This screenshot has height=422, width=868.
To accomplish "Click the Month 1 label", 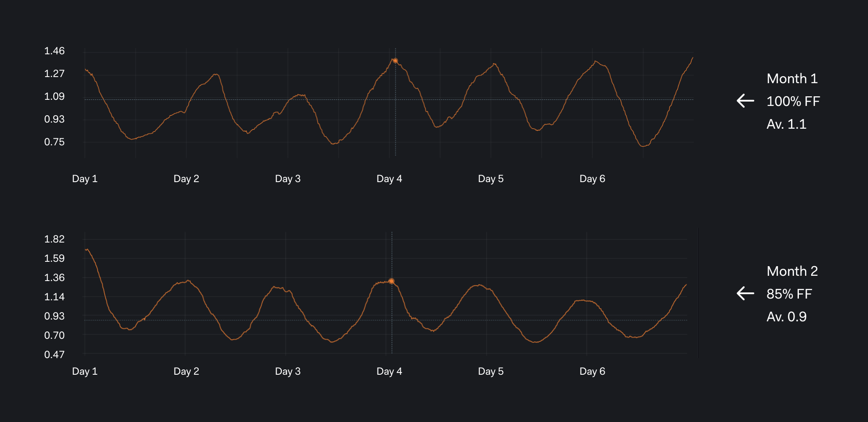I will click(x=792, y=79).
